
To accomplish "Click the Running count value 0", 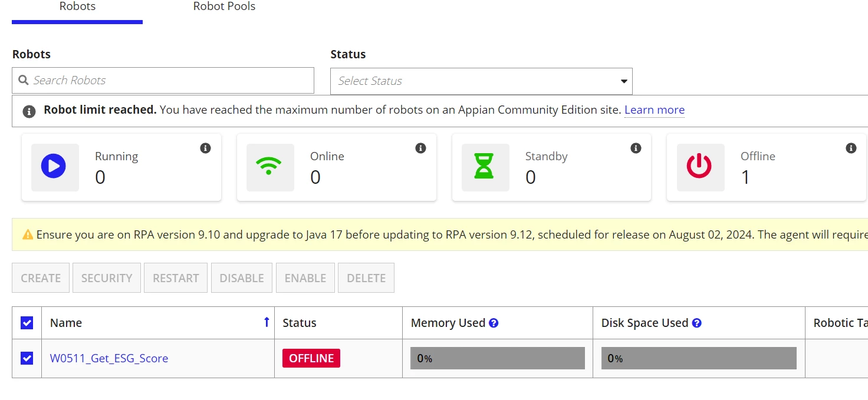I will (x=100, y=177).
